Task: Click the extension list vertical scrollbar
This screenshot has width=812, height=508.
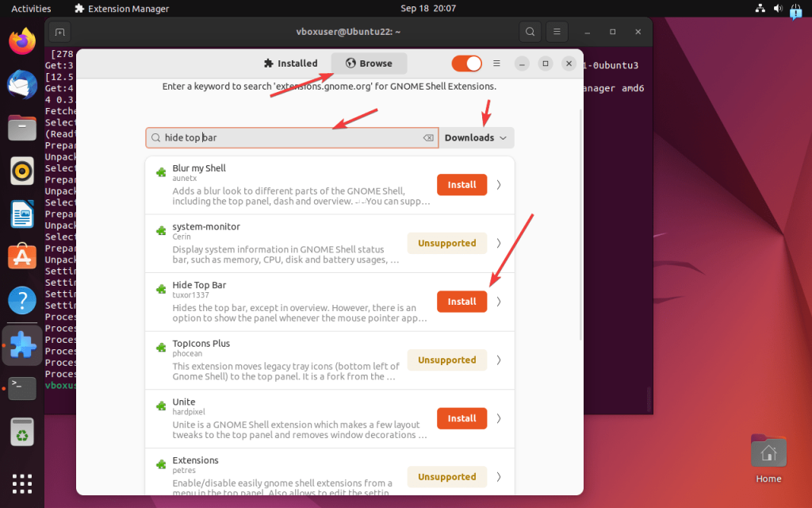Action: (580, 222)
